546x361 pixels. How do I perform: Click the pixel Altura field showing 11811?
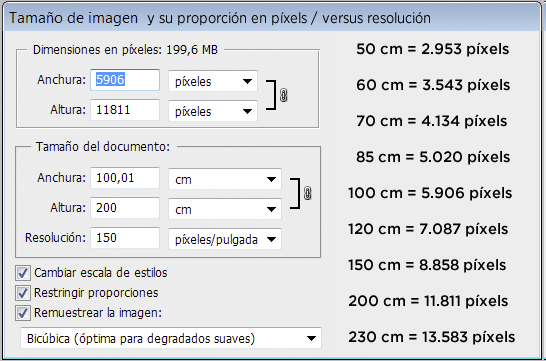tap(125, 110)
